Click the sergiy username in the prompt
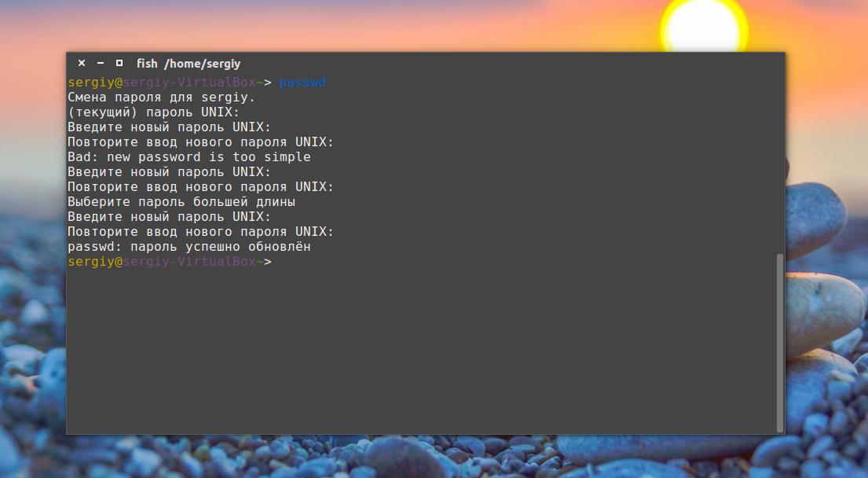 pyautogui.click(x=88, y=82)
